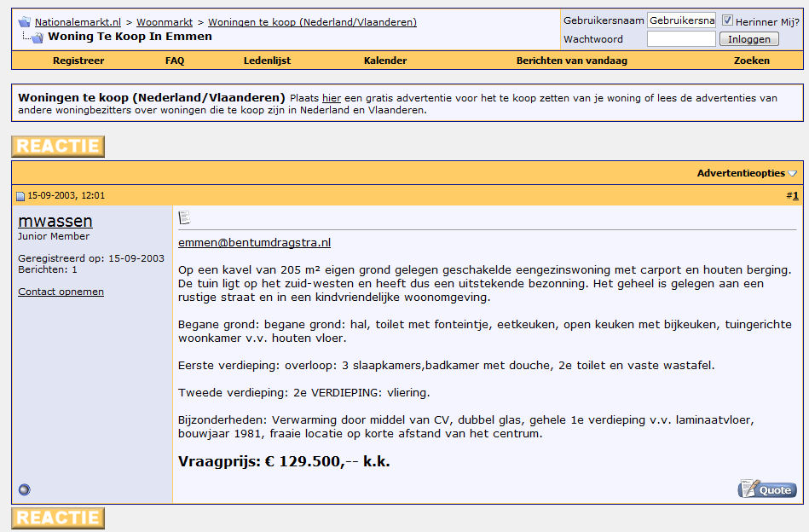Click the 'hier' link to place an ad
The width and height of the screenshot is (809, 532).
point(332,98)
